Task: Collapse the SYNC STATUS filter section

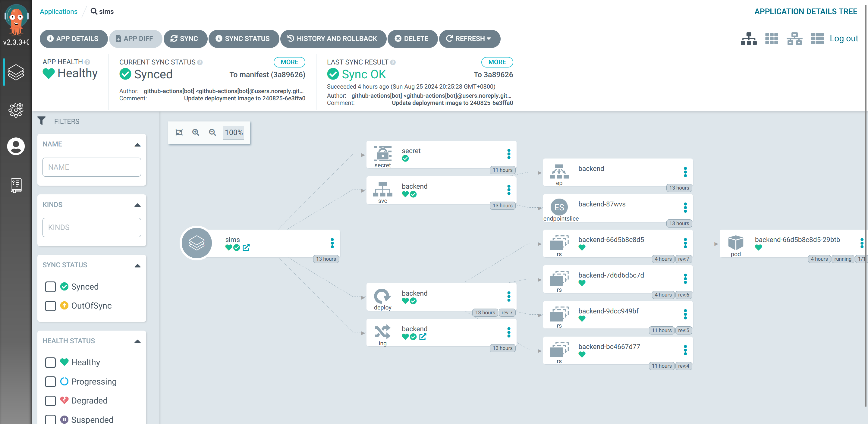Action: (137, 265)
